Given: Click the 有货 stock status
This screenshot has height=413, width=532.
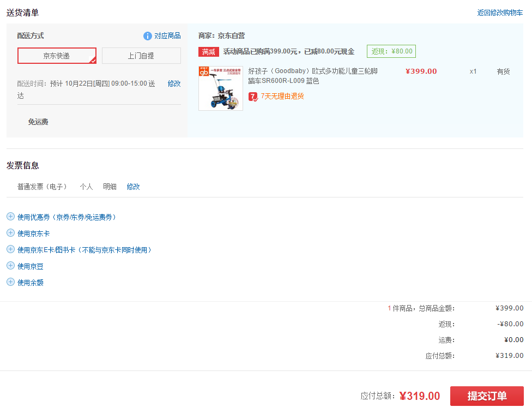Looking at the screenshot, I should point(503,71).
